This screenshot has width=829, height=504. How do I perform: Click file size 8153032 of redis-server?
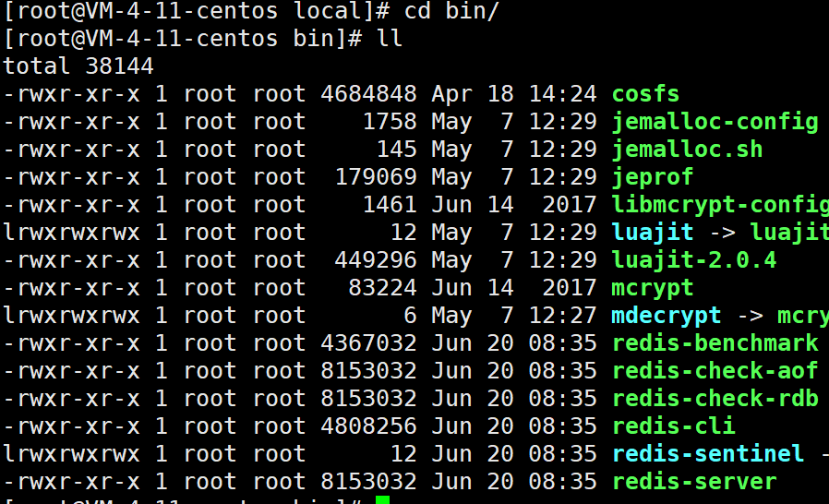pos(368,481)
